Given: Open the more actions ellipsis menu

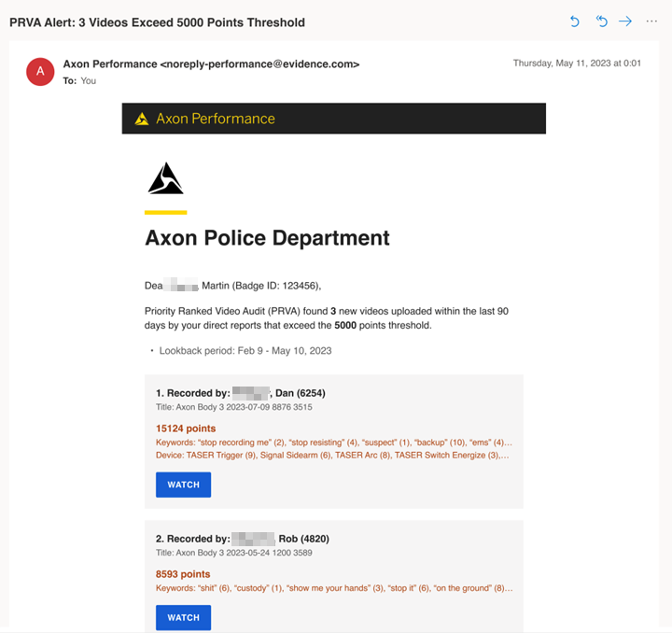Looking at the screenshot, I should (651, 21).
